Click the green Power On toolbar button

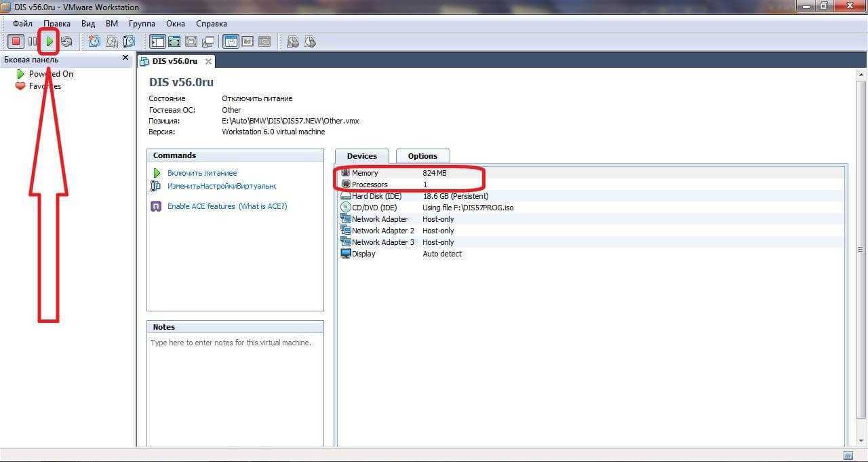(x=49, y=42)
